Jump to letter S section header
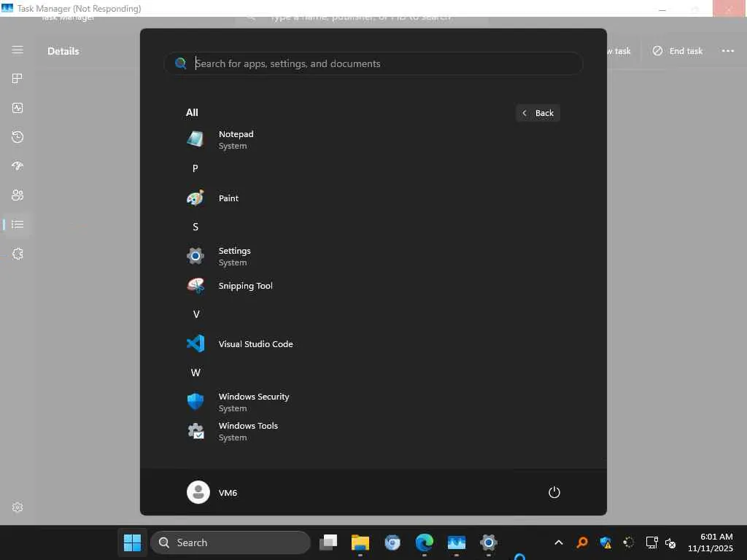Image resolution: width=747 pixels, height=560 pixels. tap(196, 227)
